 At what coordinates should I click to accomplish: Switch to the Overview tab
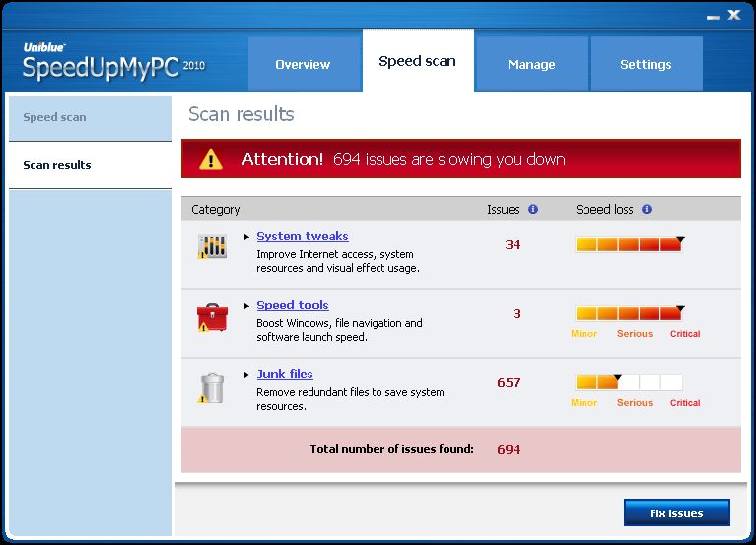click(x=305, y=64)
